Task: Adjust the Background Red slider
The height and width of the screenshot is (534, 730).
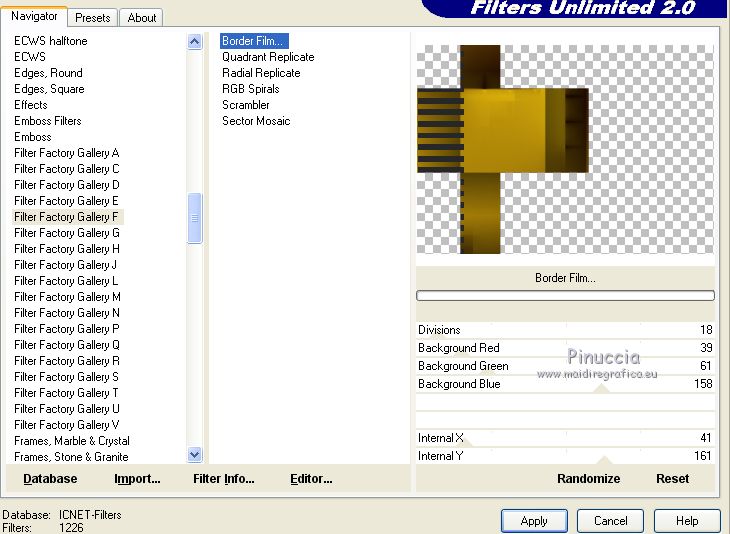Action: 565,348
